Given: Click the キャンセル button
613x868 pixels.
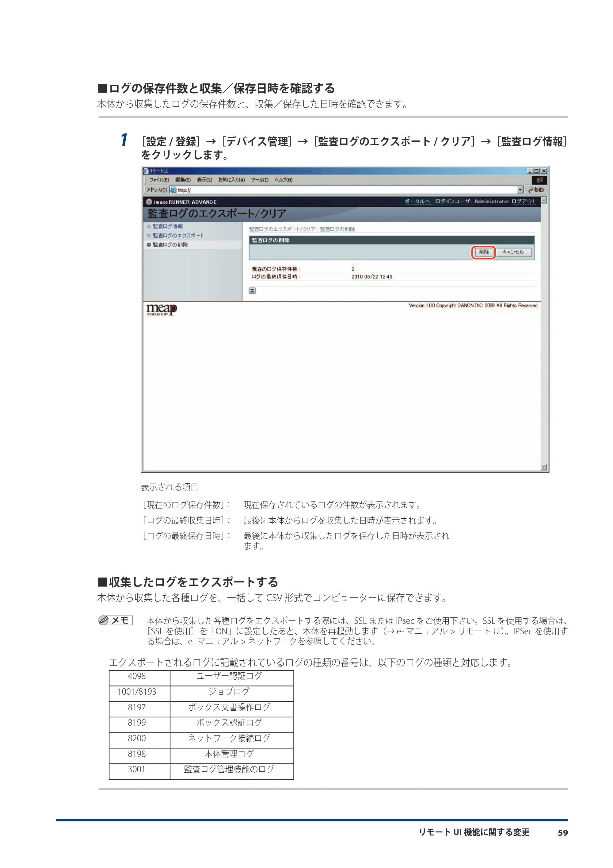Looking at the screenshot, I should [x=513, y=252].
